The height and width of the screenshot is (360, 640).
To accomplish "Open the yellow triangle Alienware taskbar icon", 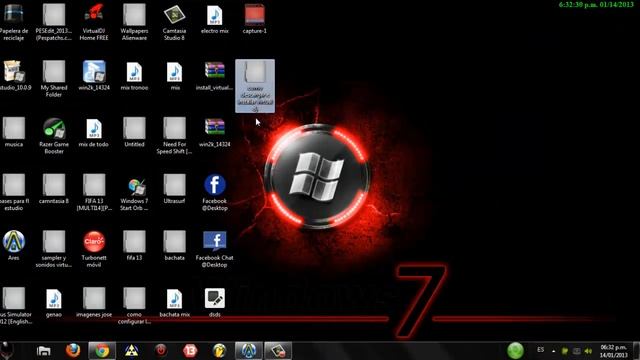I will (131, 351).
